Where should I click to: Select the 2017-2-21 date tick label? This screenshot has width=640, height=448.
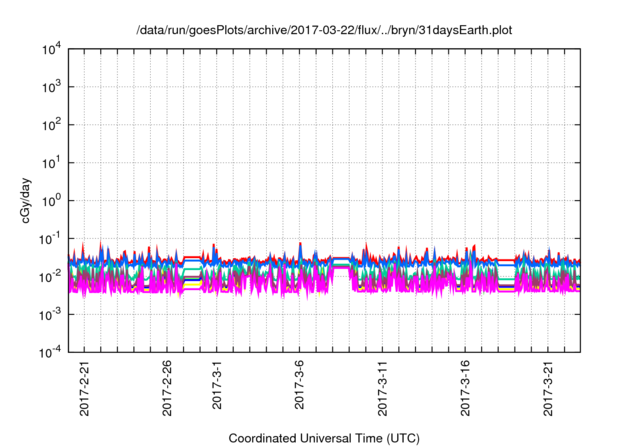click(x=84, y=391)
